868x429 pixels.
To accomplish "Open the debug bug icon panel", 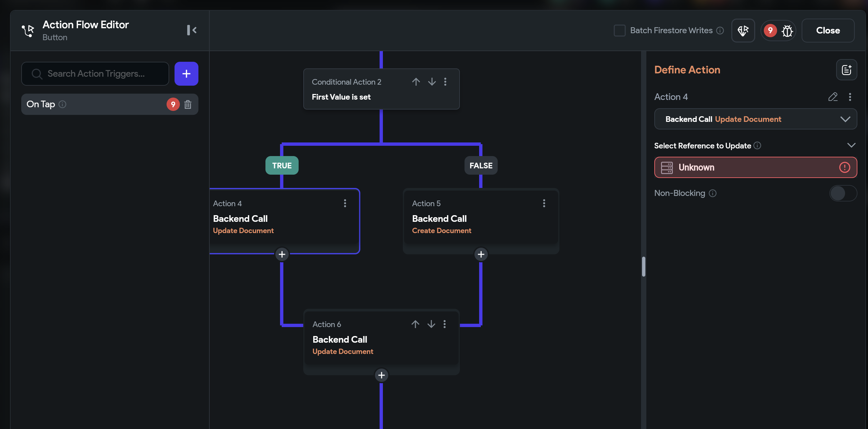I will 787,30.
